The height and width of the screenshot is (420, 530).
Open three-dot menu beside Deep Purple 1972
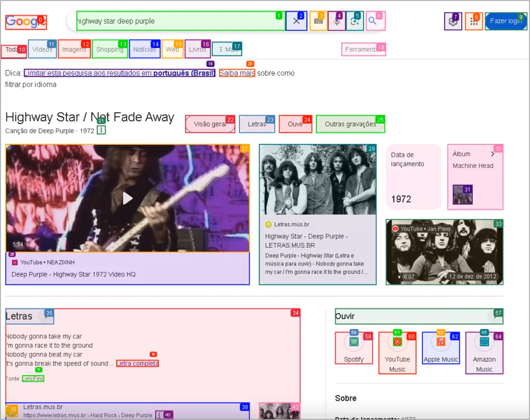(102, 130)
